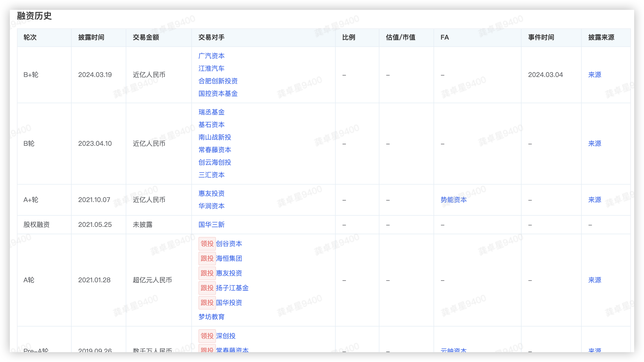This screenshot has height=362, width=644.
Task: Open 合肥创新投资 investor link
Action: coord(218,81)
